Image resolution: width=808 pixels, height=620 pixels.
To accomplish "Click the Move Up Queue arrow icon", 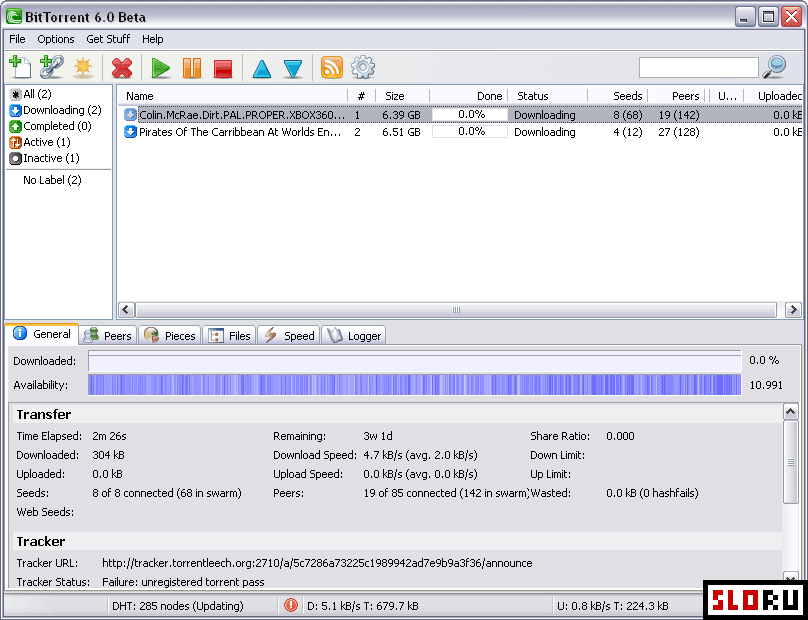I will [x=262, y=69].
